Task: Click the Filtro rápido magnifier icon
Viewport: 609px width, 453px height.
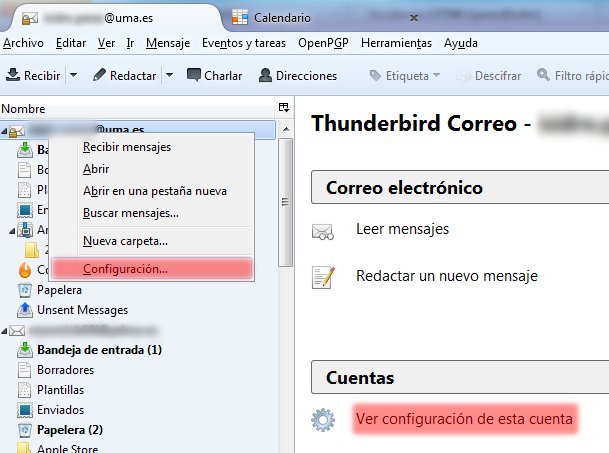Action: coord(543,74)
